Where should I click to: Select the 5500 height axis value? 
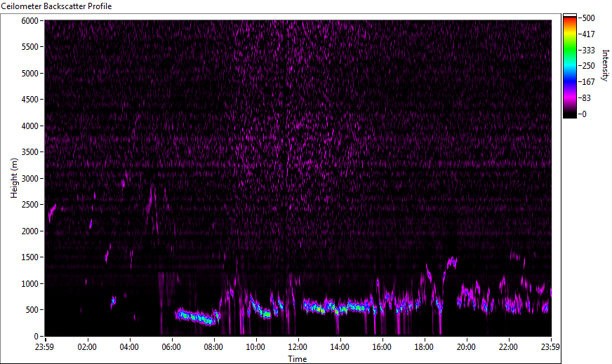coord(29,47)
